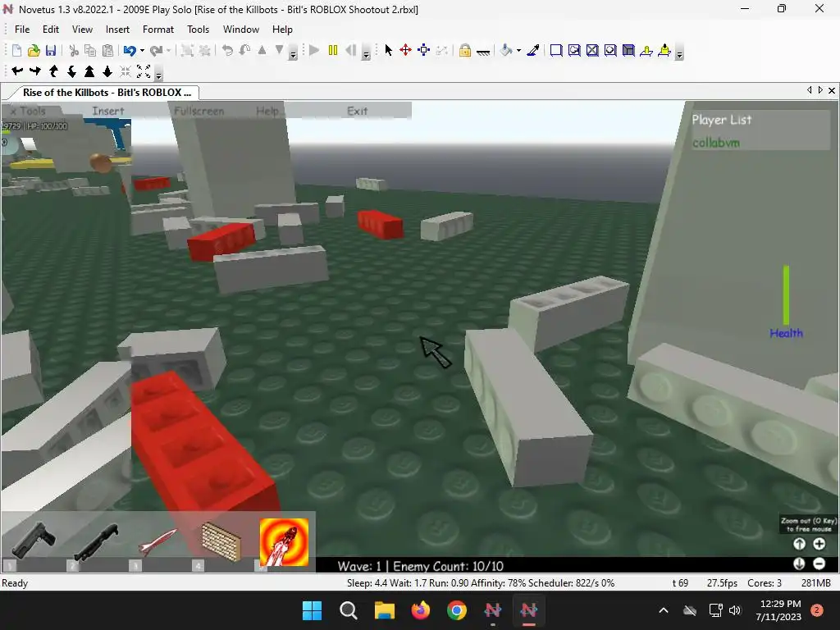
Task: Select the Hinge surface tool
Action: pyautogui.click(x=646, y=50)
